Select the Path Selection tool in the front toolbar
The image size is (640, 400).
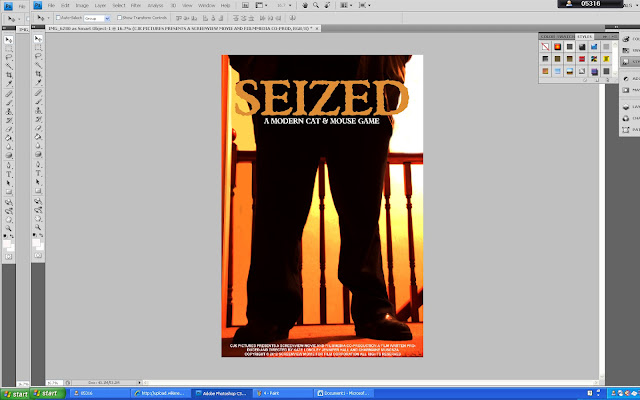(x=38, y=182)
